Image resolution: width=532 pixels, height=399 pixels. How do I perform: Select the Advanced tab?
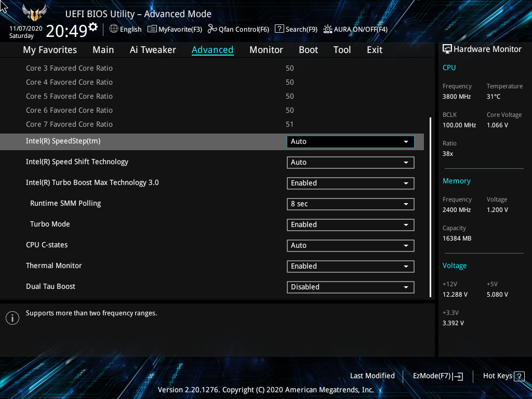pos(212,50)
